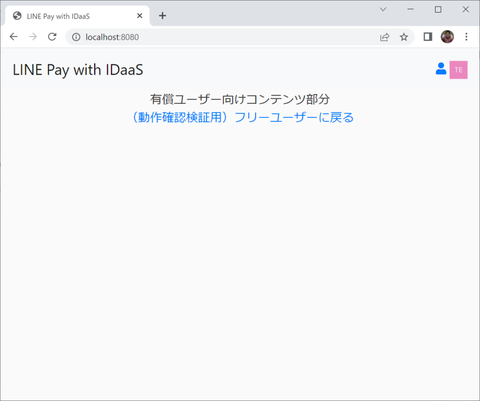Open the Chrome profile avatar
480x401 pixels.
tap(447, 37)
